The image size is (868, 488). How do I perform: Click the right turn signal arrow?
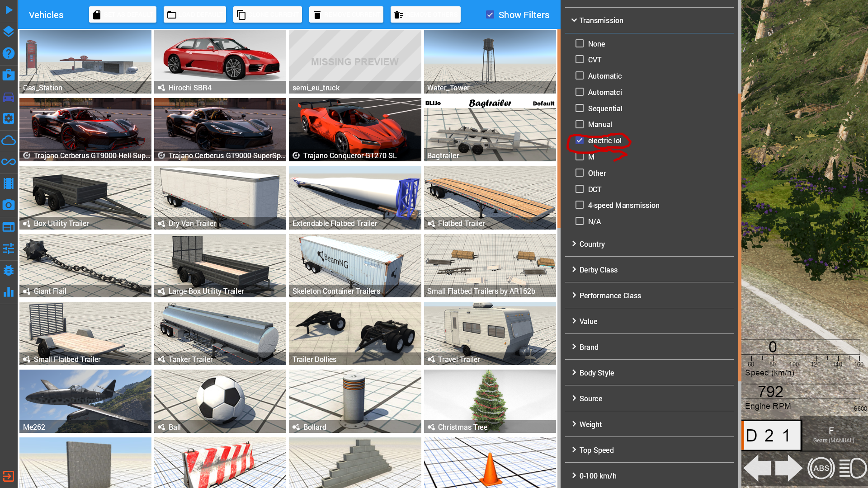(789, 468)
